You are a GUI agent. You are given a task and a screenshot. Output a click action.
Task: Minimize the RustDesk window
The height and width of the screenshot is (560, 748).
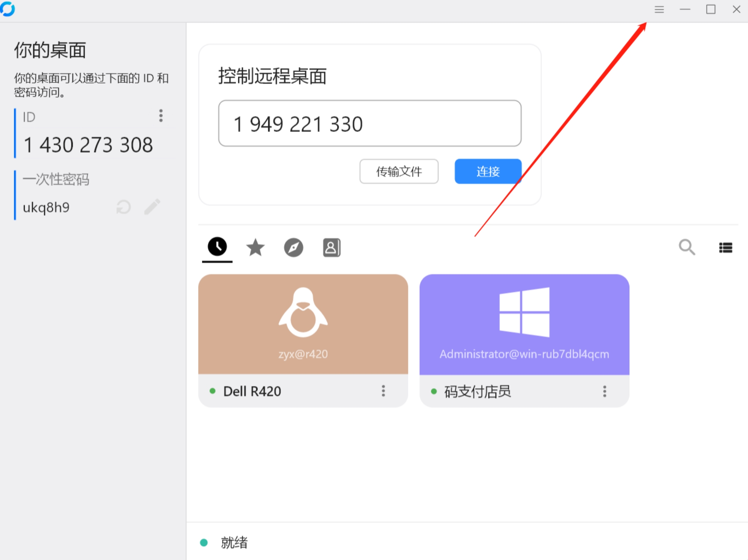[685, 9]
